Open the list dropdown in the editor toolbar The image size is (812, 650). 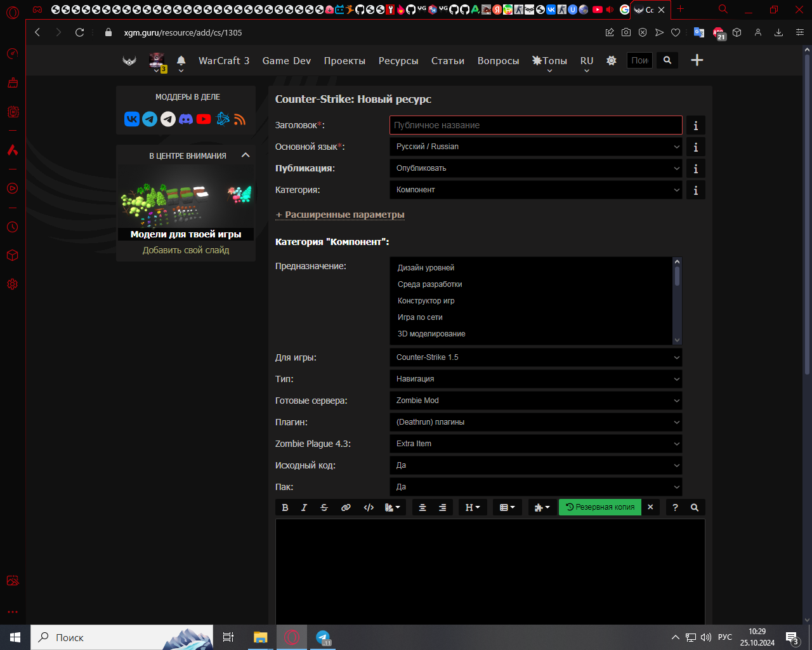507,508
